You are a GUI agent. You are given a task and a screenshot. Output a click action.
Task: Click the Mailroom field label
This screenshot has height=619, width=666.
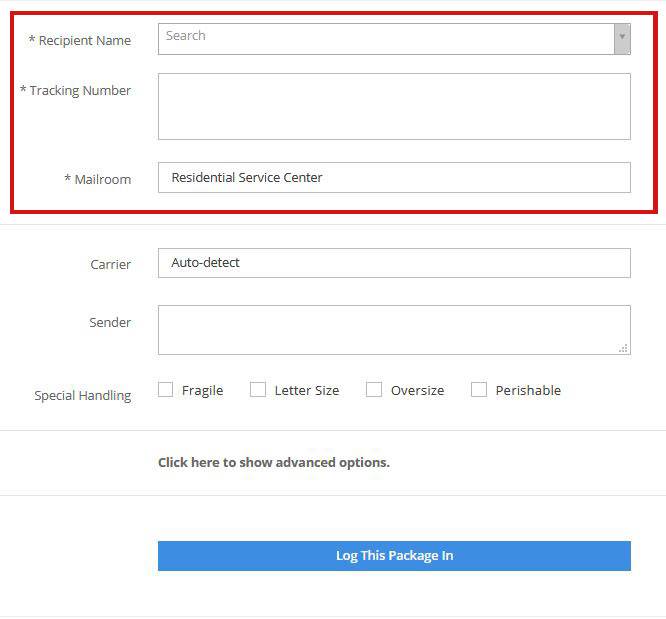tap(98, 179)
